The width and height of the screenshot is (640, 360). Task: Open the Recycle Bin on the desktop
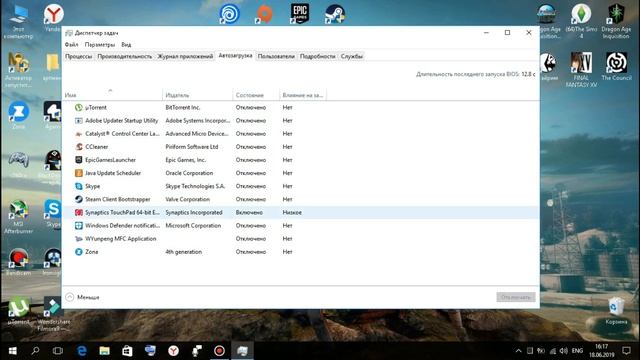pos(616,311)
